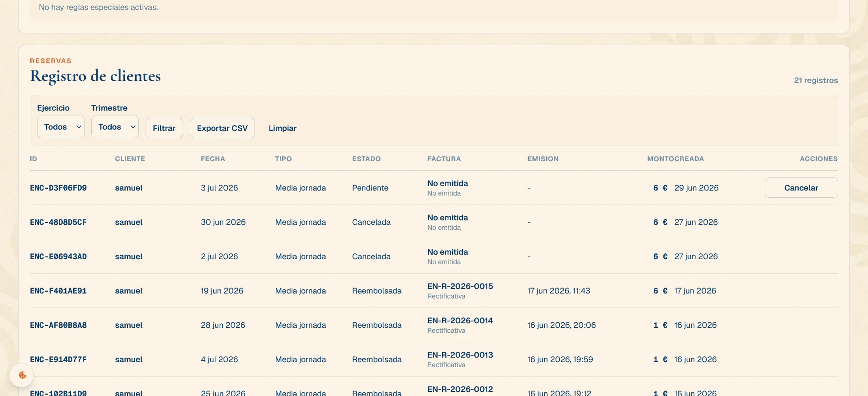Click emission time 17 jun 2026, 11:43
Viewport: 868px width, 396px height.
tap(559, 291)
